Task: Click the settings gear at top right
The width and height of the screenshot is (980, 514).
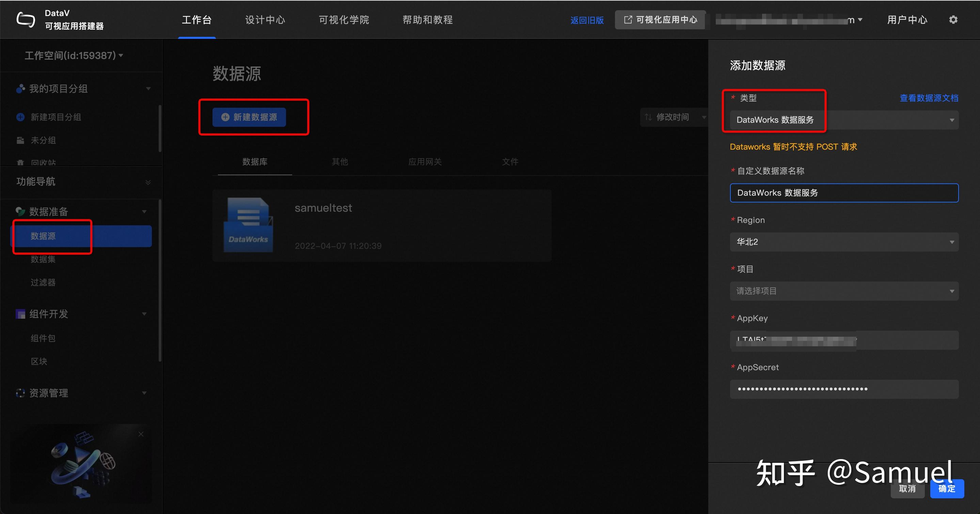Action: (953, 19)
